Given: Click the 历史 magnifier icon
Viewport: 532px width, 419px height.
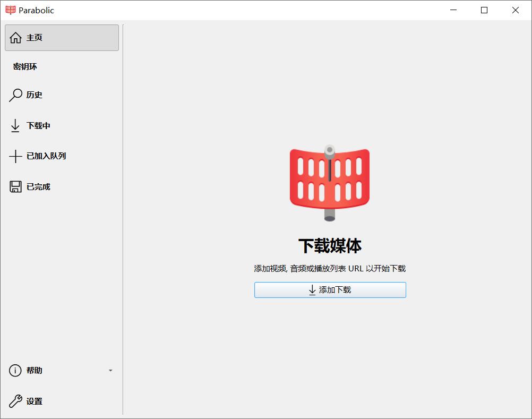Looking at the screenshot, I should click(x=15, y=95).
